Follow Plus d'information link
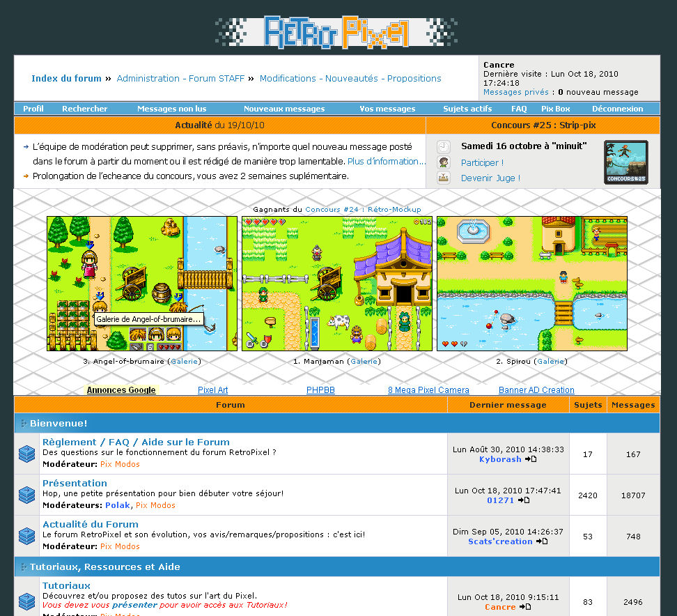This screenshot has height=616, width=677. (387, 161)
